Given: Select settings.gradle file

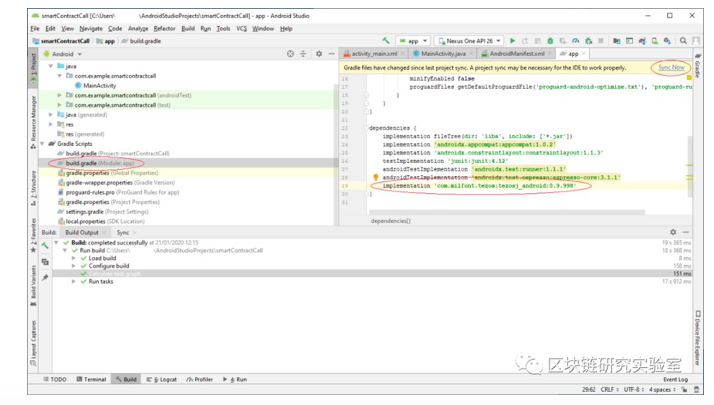Looking at the screenshot, I should [x=103, y=212].
